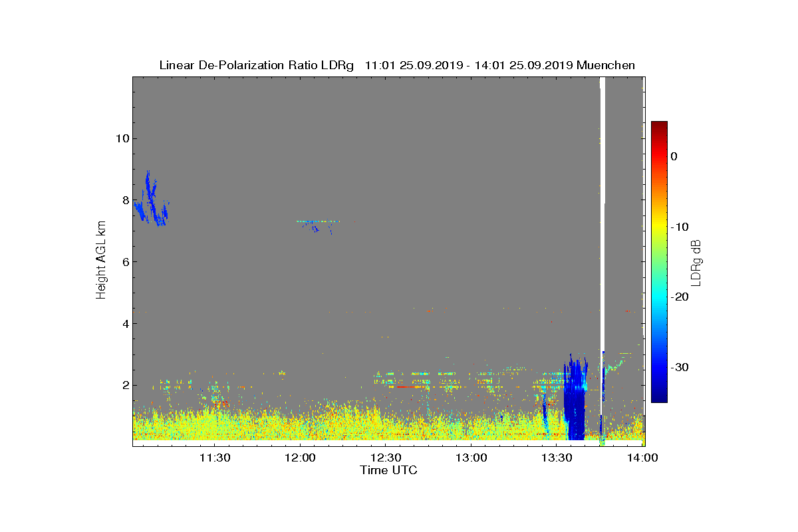Click the 12:30 time axis label

[386, 458]
